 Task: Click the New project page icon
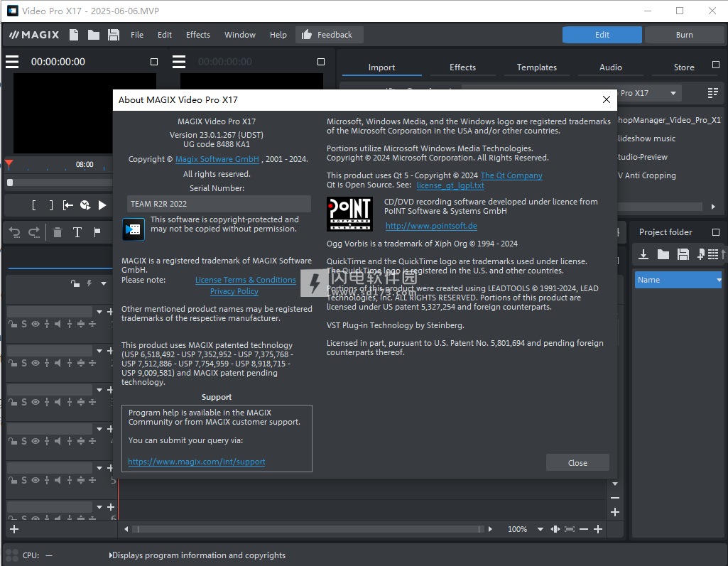point(74,35)
